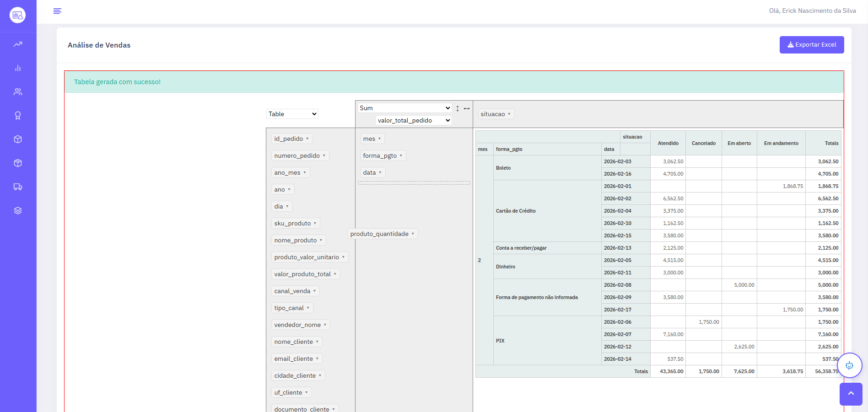The height and width of the screenshot is (412, 868).
Task: Click the Exportar Excel button
Action: pyautogui.click(x=811, y=45)
